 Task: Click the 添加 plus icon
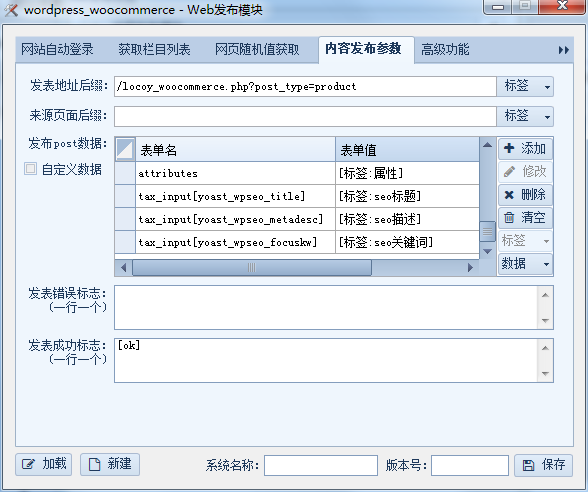(509, 148)
